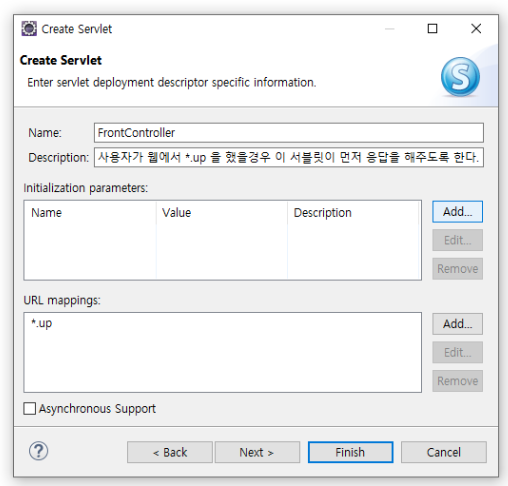508x486 pixels.
Task: Click the Name column header in parameters table
Action: pos(90,213)
